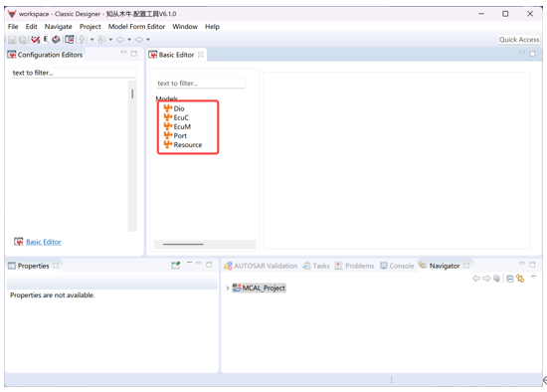
Task: Open the Window menu
Action: [x=185, y=27]
